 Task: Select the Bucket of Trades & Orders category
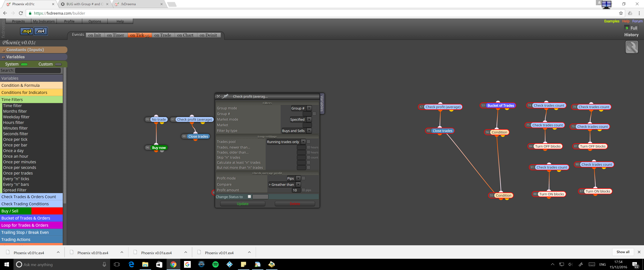pyautogui.click(x=31, y=218)
